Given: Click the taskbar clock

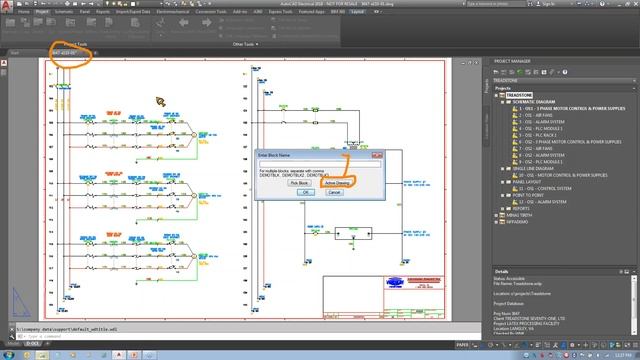Looking at the screenshot, I should 624,356.
